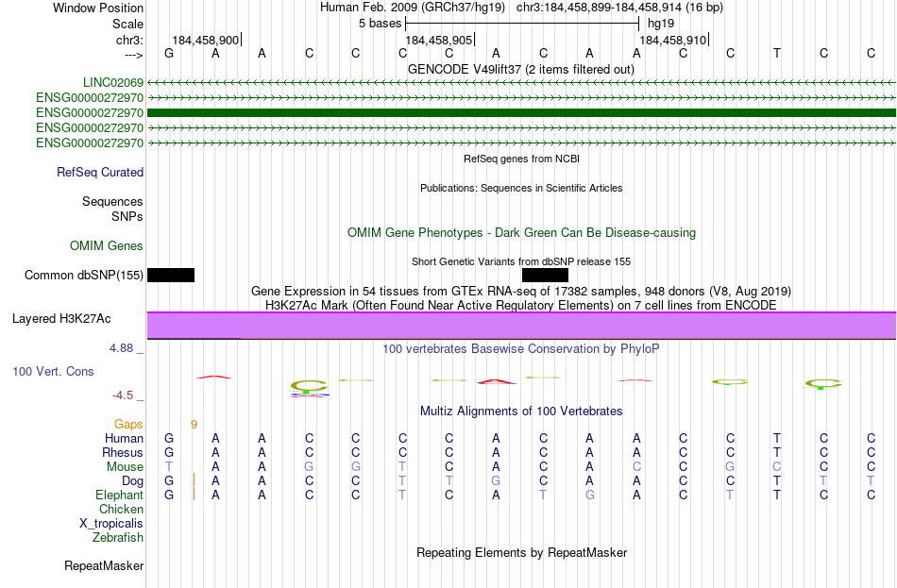
Task: Click Multiz Alignments of 100 Vertebrates title
Action: coord(521,412)
